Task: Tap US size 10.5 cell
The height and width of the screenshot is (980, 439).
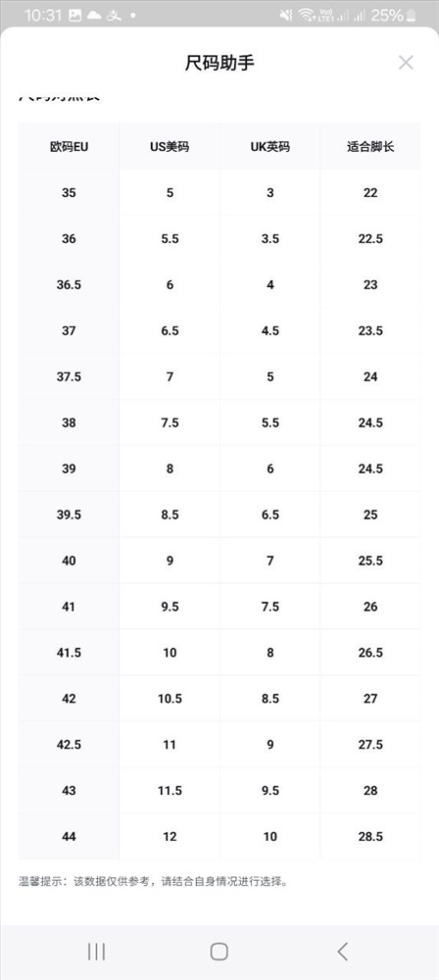Action: (x=170, y=699)
